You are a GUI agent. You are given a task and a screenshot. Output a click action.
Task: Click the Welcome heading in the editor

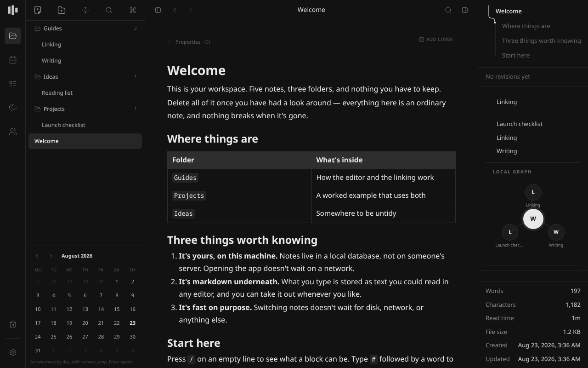click(196, 70)
